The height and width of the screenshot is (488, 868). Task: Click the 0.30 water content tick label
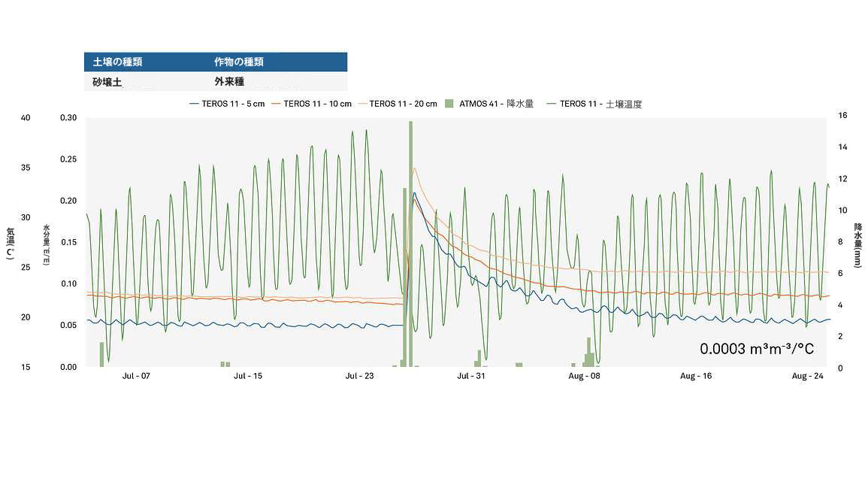click(68, 117)
